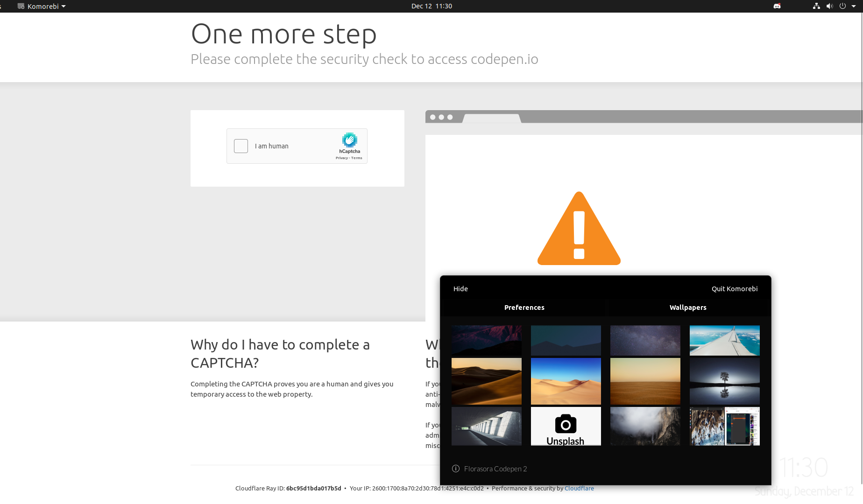Screen dimensions: 863x504
Task: Select the flat orange desert wallpaper
Action: click(x=645, y=381)
